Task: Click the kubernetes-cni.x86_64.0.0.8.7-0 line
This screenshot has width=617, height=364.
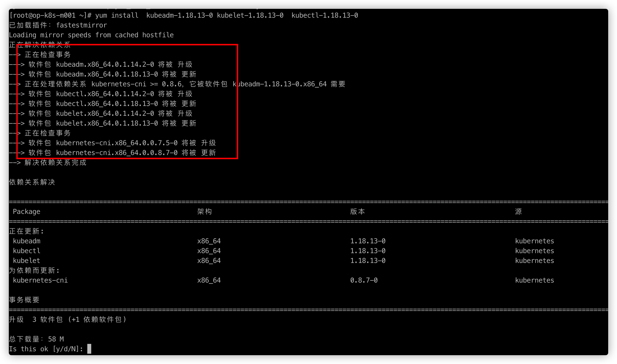Action: pyautogui.click(x=112, y=153)
